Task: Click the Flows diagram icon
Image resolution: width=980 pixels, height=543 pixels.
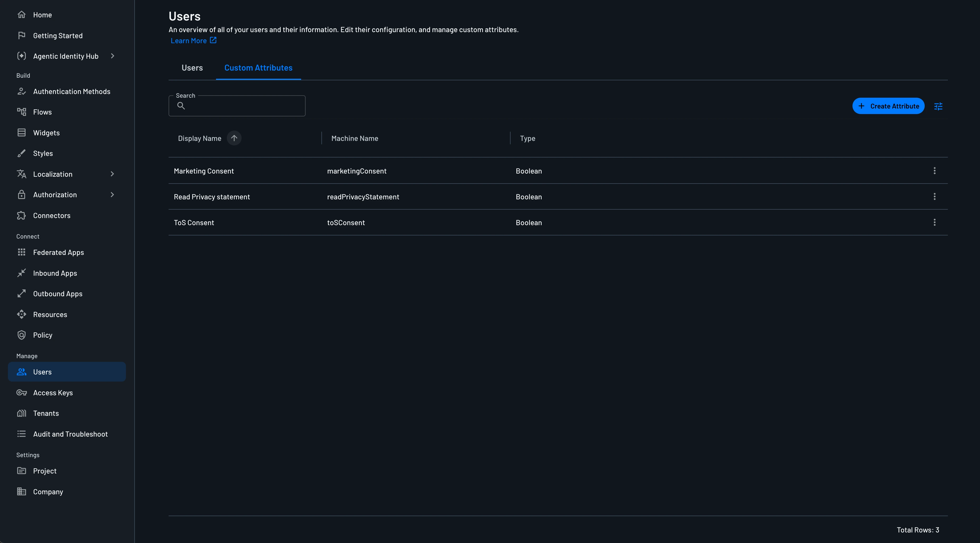Action: (x=22, y=112)
